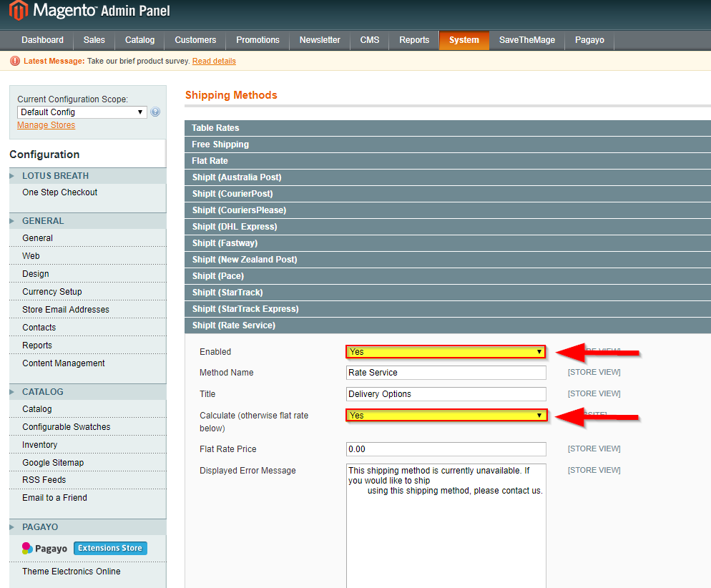Image resolution: width=711 pixels, height=588 pixels.
Task: Collapse the LOTUS BREATH section
Action: pos(88,176)
